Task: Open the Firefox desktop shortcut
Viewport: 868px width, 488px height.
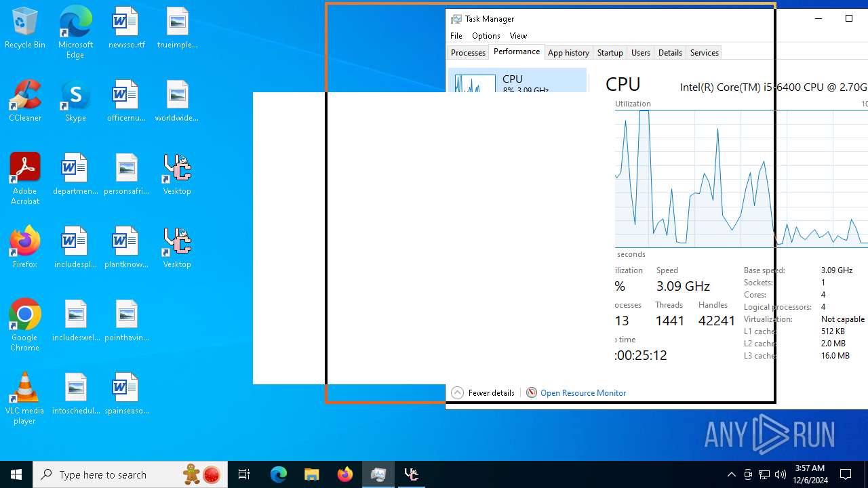Action: point(25,248)
